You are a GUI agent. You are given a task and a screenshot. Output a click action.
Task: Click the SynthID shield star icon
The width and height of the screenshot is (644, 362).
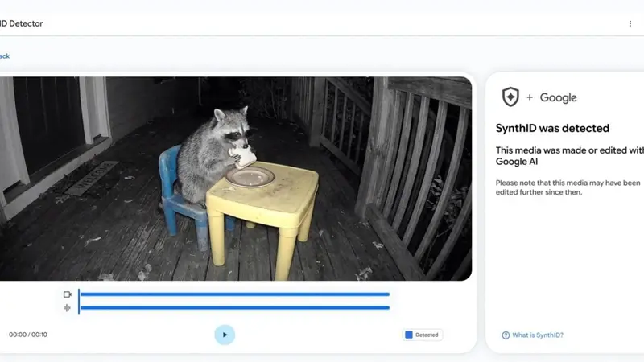[x=510, y=97]
